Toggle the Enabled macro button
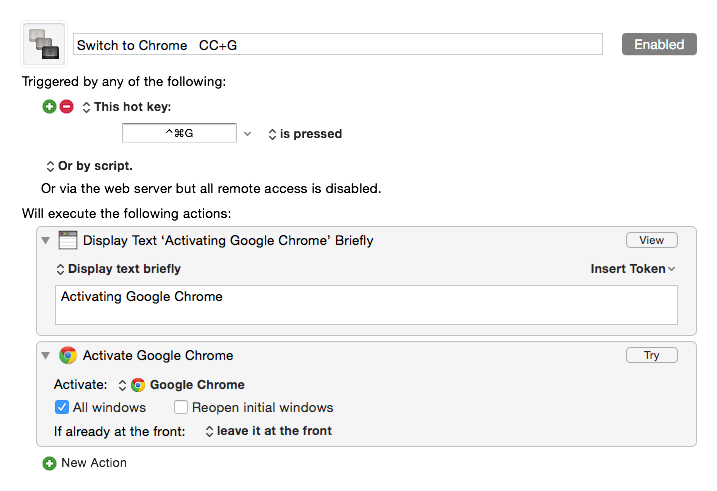This screenshot has height=491, width=717. pyautogui.click(x=659, y=44)
